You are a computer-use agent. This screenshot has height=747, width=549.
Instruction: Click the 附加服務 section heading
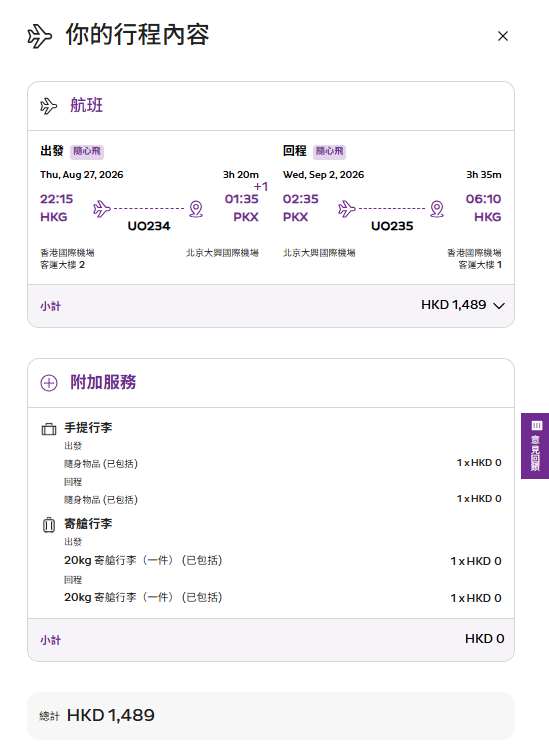tap(103, 382)
